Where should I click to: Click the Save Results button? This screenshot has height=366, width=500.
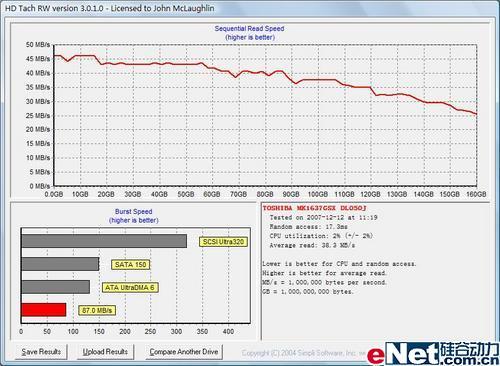41,352
